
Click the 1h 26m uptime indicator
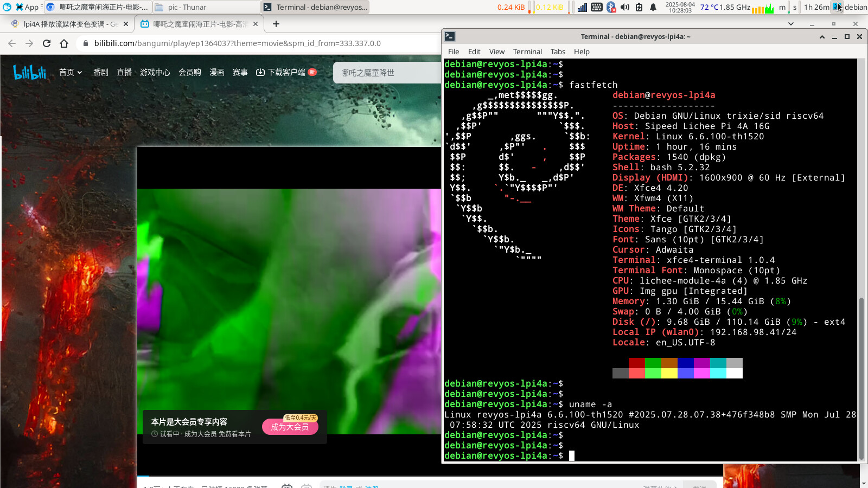(x=816, y=7)
